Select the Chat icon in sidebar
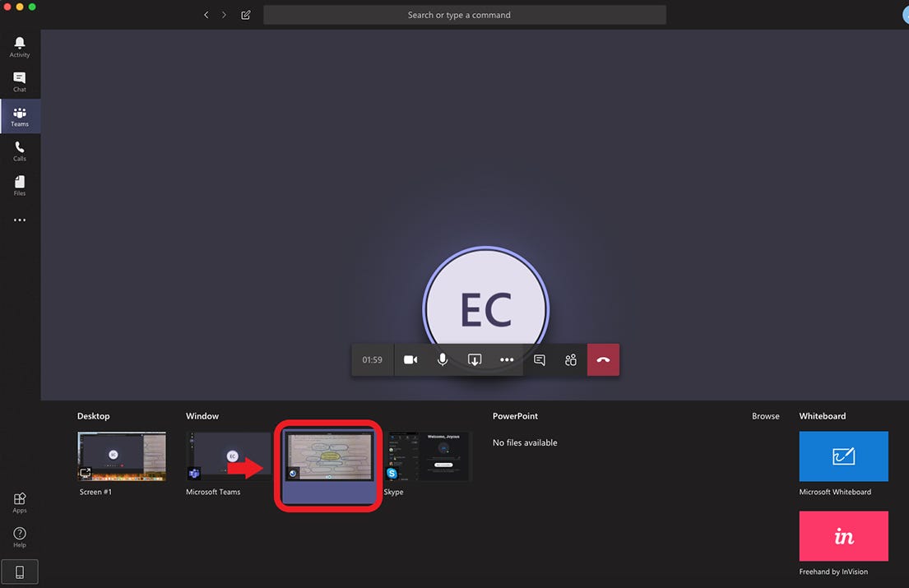Viewport: 909px width, 588px height. click(x=19, y=80)
